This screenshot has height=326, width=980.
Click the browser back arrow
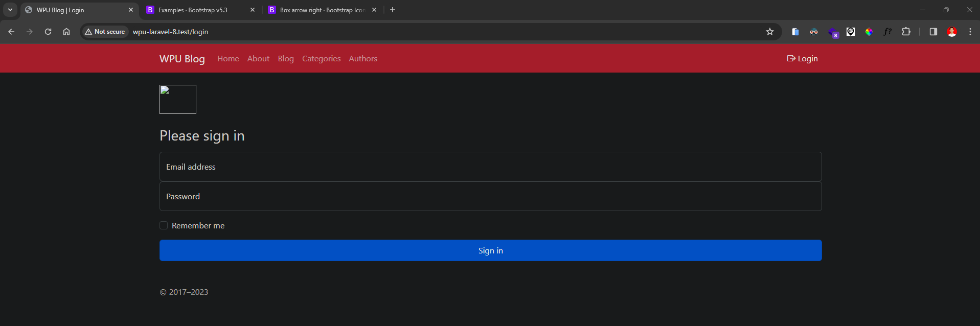coord(11,32)
